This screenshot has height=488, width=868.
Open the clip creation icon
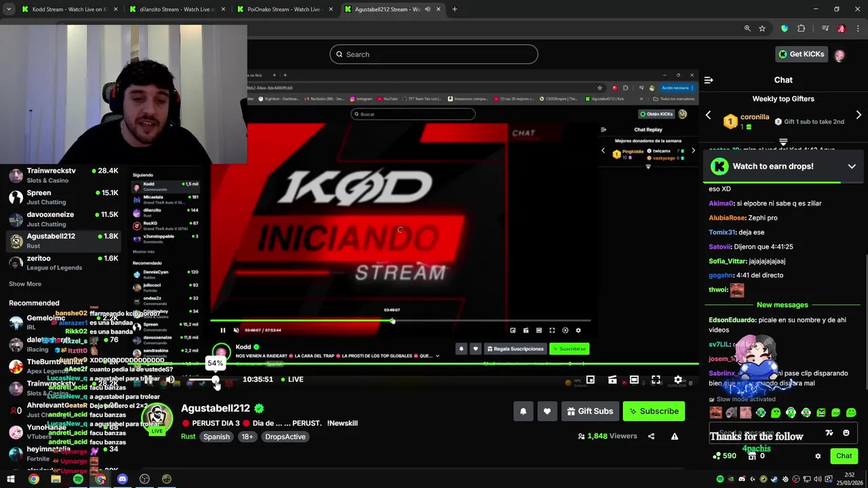612,380
